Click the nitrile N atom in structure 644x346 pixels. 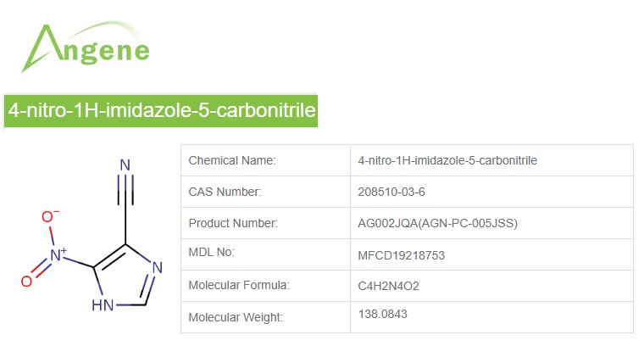[x=125, y=166]
